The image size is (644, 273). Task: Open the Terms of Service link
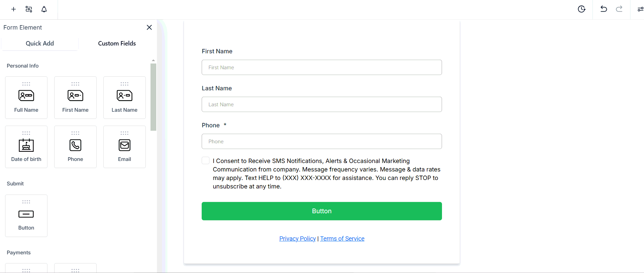[342, 239]
